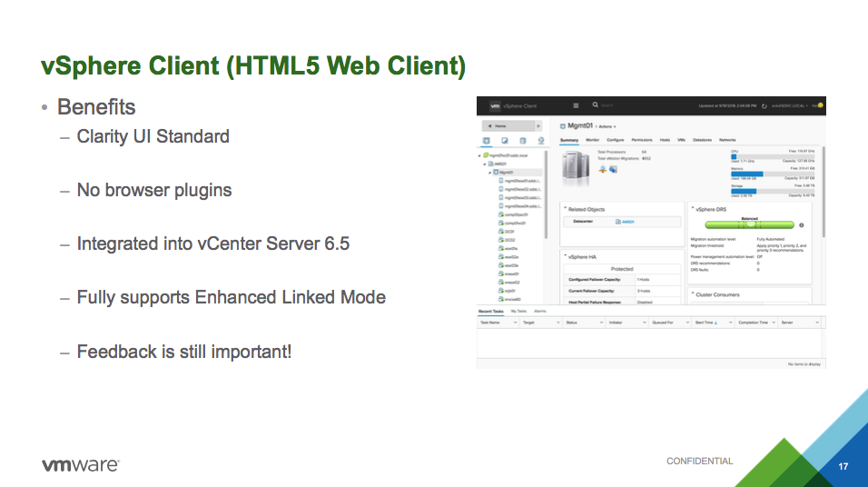The width and height of the screenshot is (868, 487).
Task: Open the hamburger menu in vSphere Client
Action: coord(576,105)
